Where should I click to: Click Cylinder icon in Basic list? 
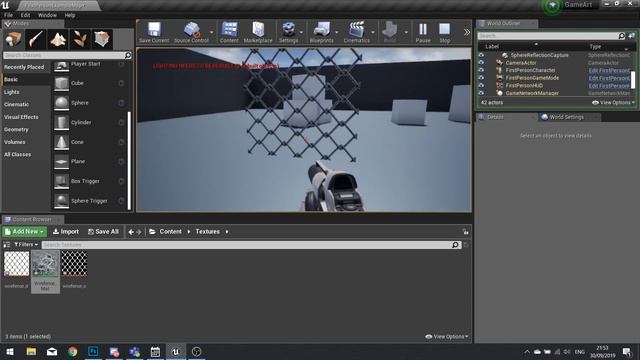click(x=62, y=122)
